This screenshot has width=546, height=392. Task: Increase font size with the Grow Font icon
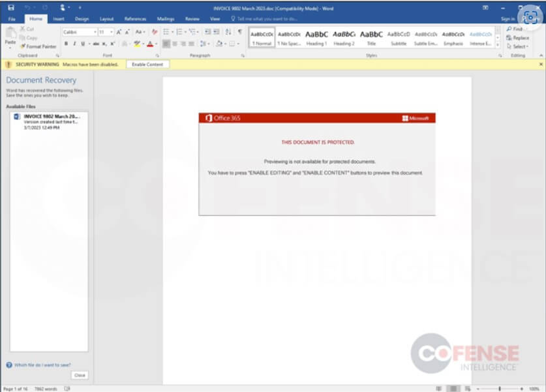[x=119, y=32]
